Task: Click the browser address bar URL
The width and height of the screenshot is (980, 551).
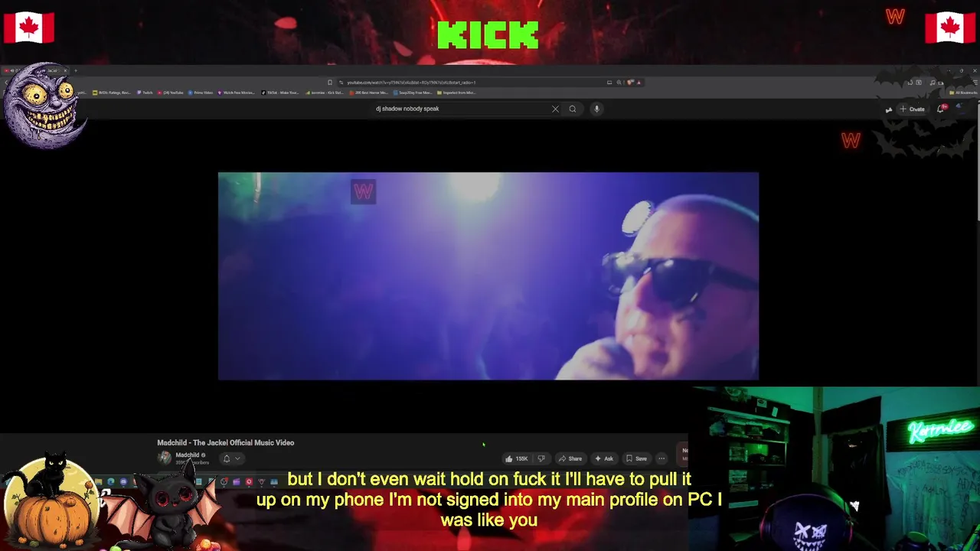Action: point(411,82)
